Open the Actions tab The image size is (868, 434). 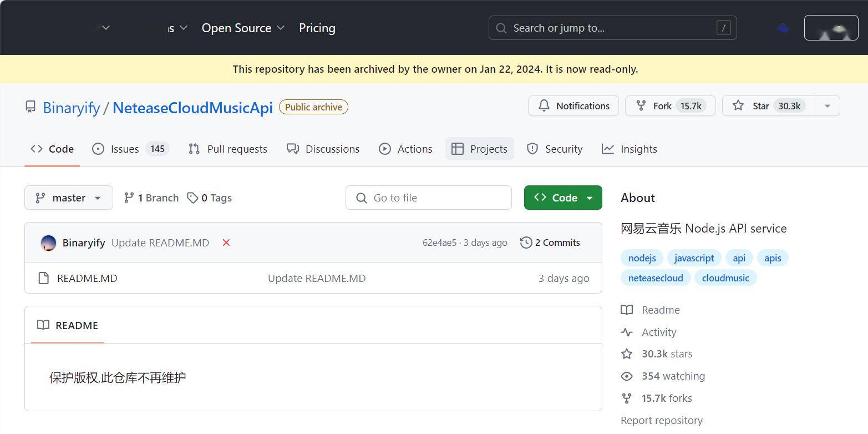tap(405, 149)
